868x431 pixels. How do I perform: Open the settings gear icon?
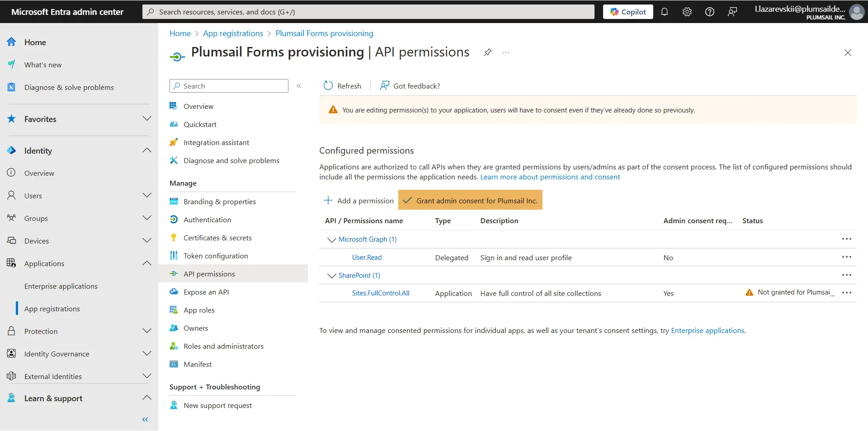tap(687, 12)
